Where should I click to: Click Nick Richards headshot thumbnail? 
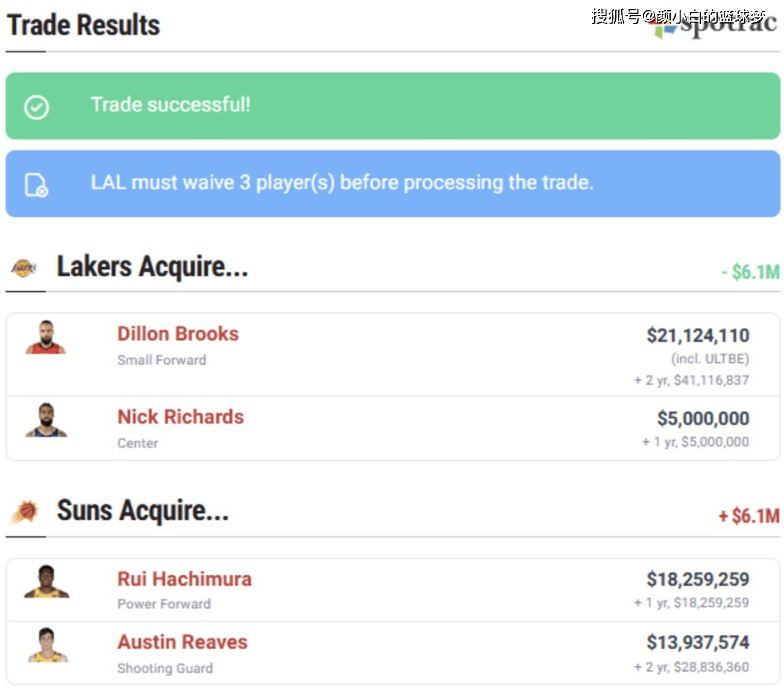[46, 420]
